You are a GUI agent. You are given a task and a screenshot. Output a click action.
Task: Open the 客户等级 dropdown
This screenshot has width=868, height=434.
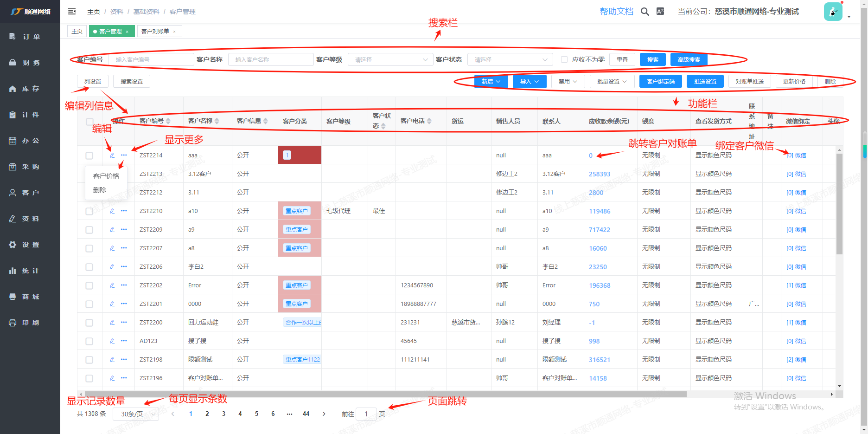point(390,59)
